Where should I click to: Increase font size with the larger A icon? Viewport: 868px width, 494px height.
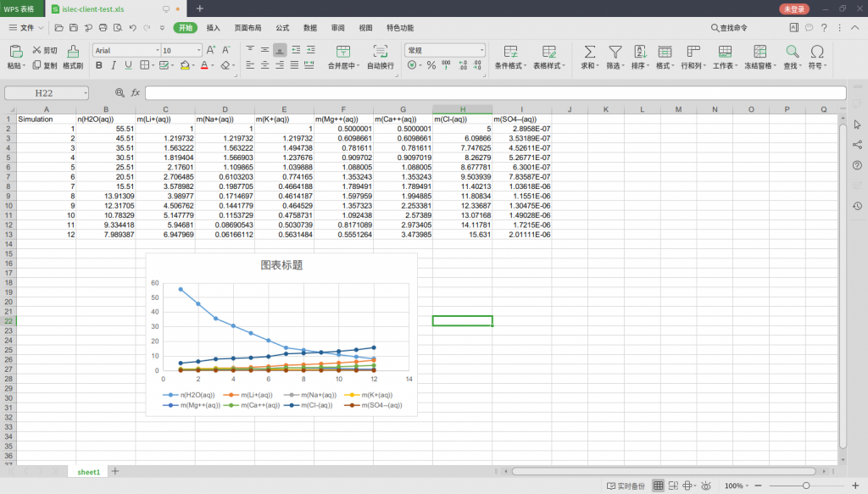coord(211,50)
